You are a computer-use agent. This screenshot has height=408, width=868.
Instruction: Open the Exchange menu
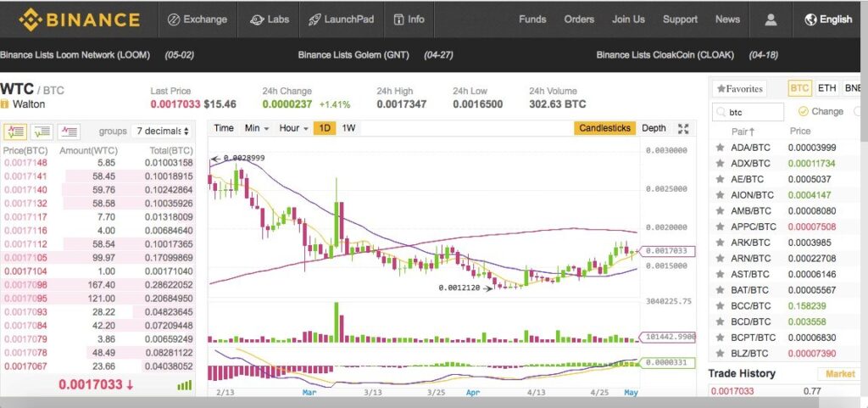(x=198, y=20)
